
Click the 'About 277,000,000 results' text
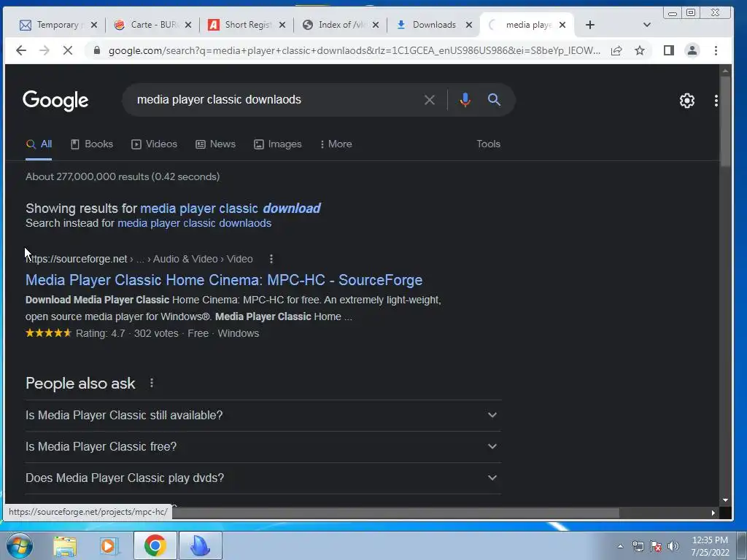pyautogui.click(x=123, y=176)
